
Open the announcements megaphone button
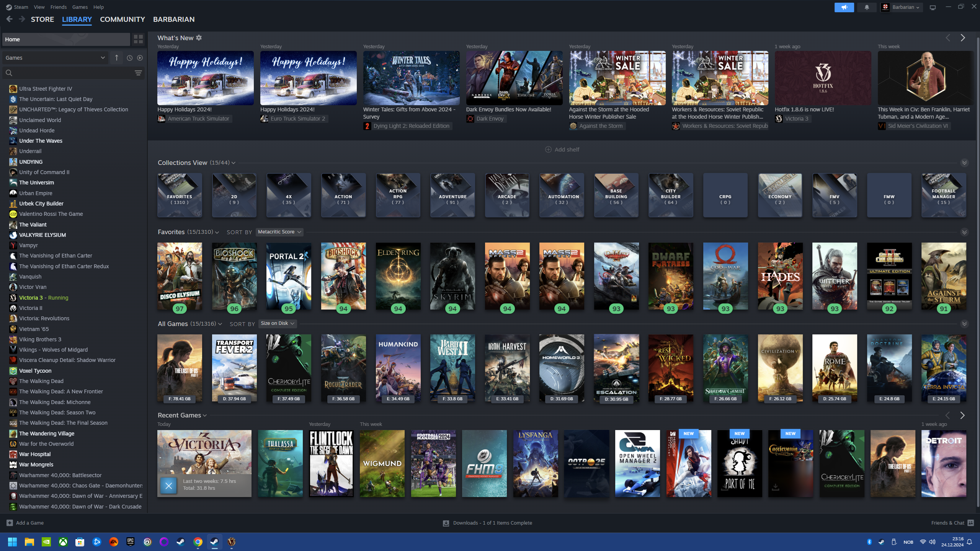click(x=844, y=7)
